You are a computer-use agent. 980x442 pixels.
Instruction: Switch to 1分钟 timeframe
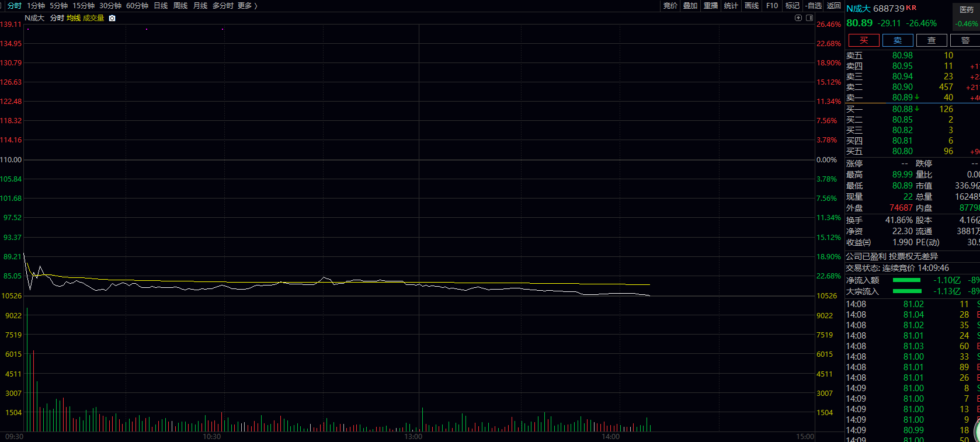(x=36, y=5)
